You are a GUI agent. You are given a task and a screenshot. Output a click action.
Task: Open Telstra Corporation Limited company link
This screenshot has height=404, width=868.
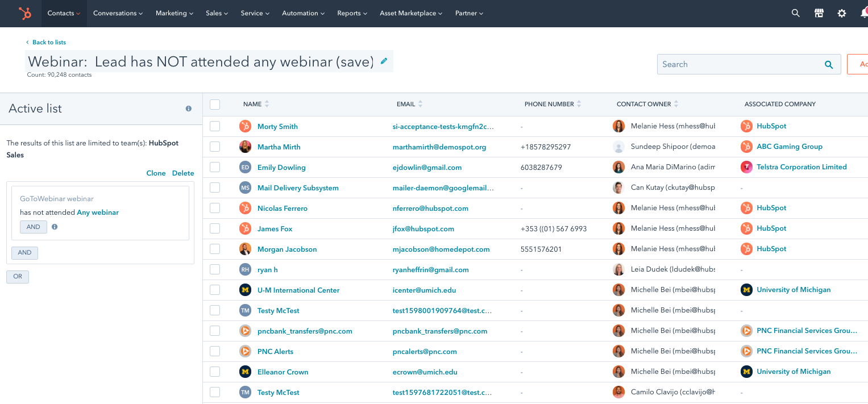click(801, 167)
